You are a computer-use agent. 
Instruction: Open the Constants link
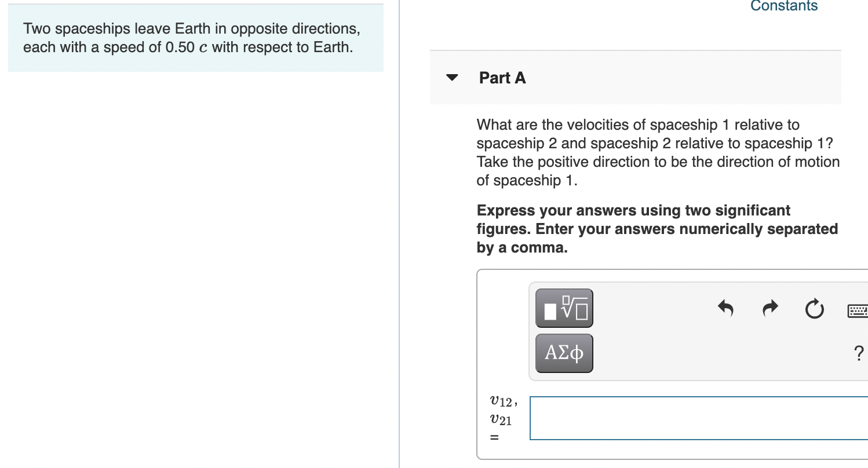click(x=783, y=6)
